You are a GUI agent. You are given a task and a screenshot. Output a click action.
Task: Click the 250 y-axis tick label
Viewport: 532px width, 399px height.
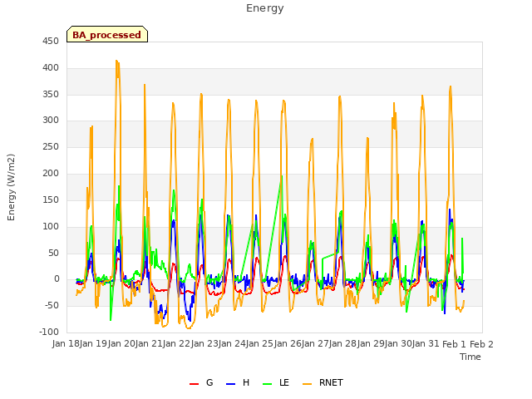point(51,147)
